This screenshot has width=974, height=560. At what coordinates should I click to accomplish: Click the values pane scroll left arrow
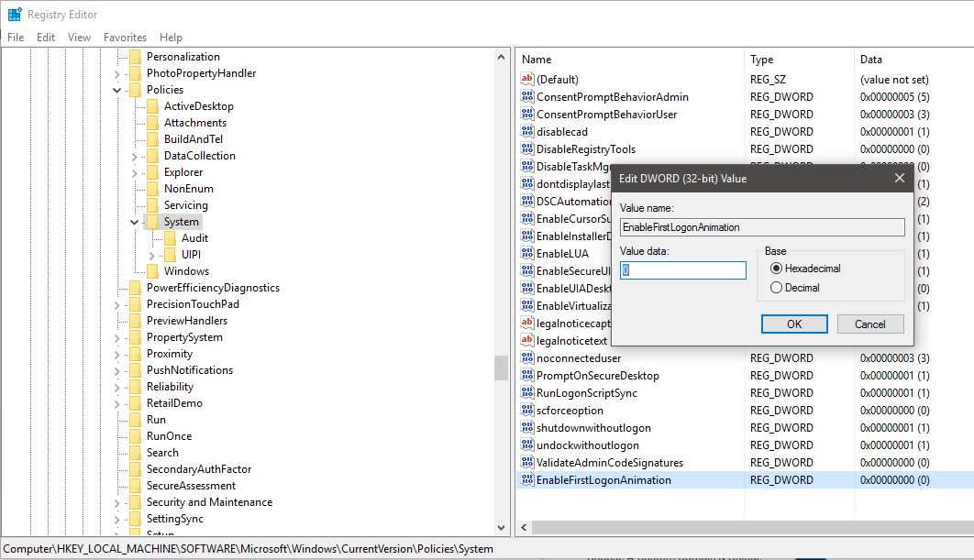(x=524, y=527)
